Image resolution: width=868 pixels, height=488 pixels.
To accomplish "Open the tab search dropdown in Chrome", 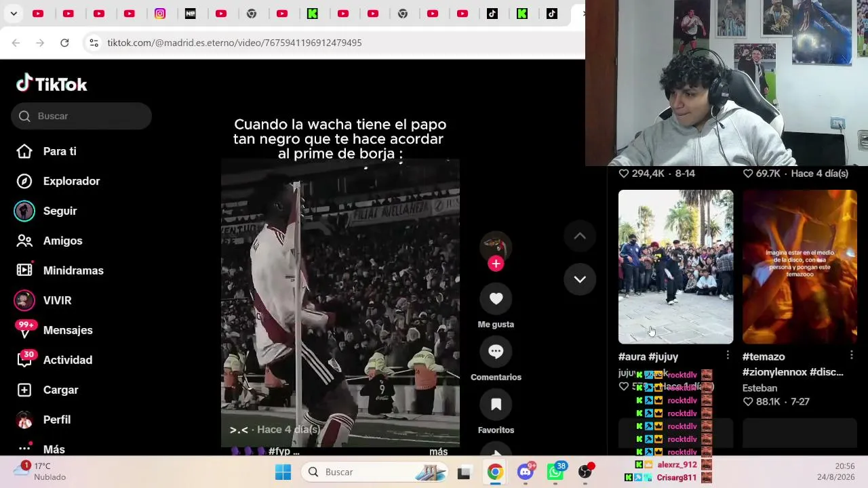I will 14,14.
